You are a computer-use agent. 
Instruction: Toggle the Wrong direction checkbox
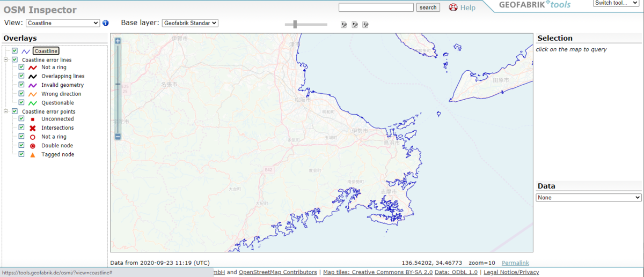tap(21, 94)
